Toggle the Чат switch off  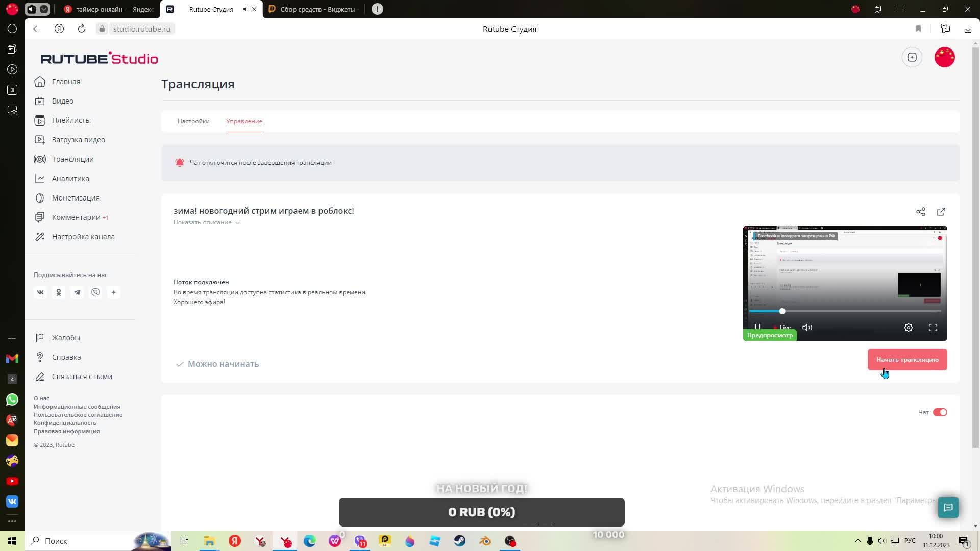pyautogui.click(x=940, y=412)
